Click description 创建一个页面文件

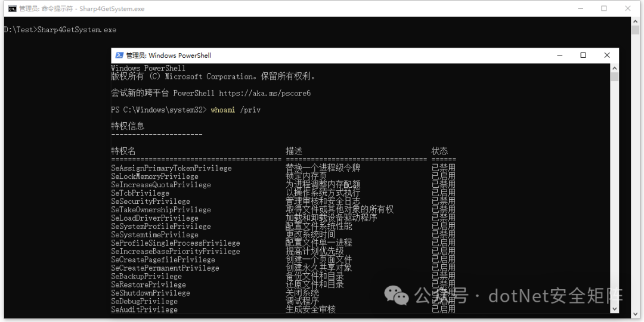pos(318,259)
